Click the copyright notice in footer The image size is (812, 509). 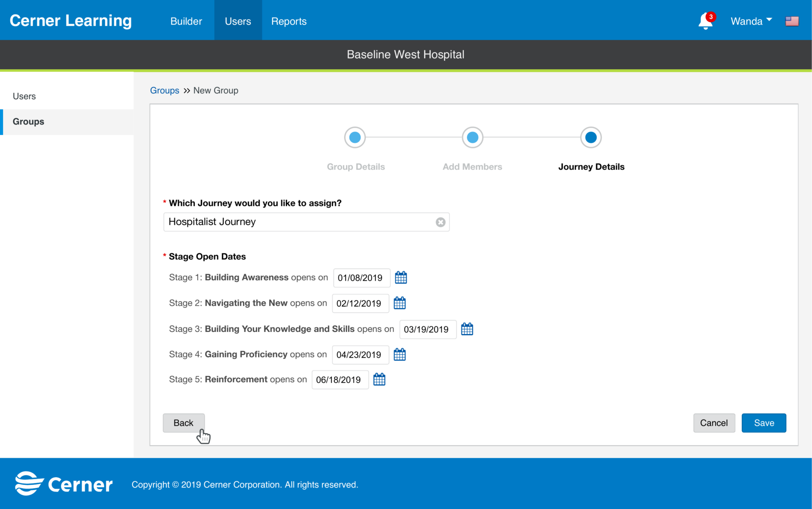click(x=245, y=484)
